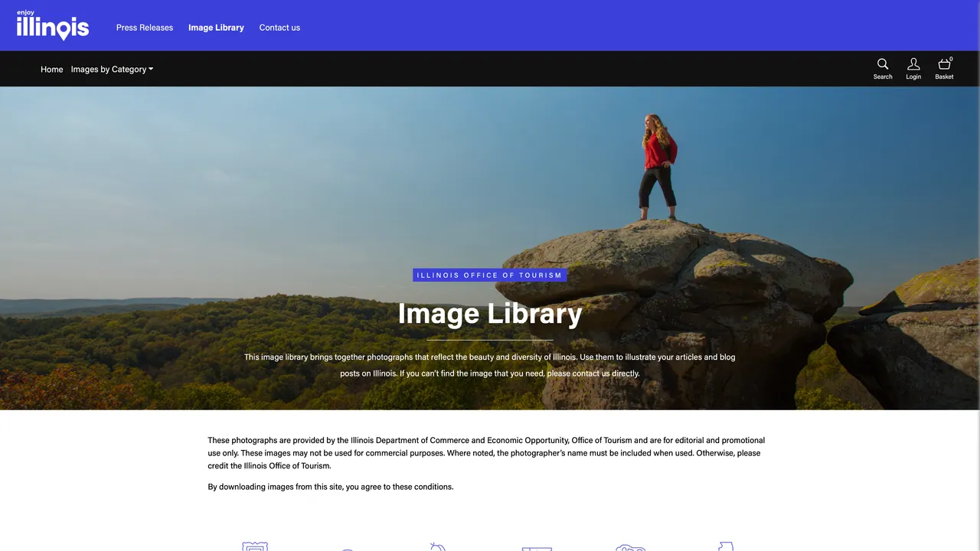Viewport: 980px width, 551px height.
Task: Click the Illinois Office of Tourism badge
Action: click(x=490, y=275)
